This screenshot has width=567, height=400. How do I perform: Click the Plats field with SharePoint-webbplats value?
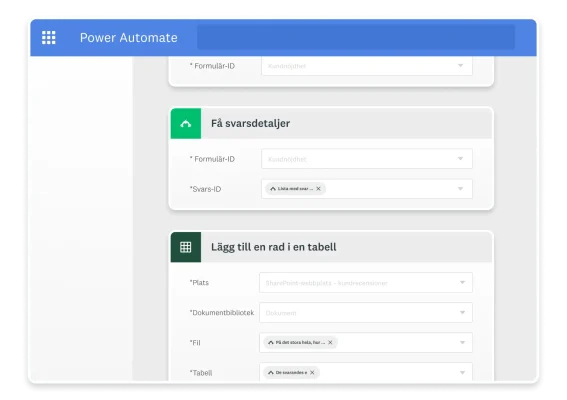tap(366, 282)
